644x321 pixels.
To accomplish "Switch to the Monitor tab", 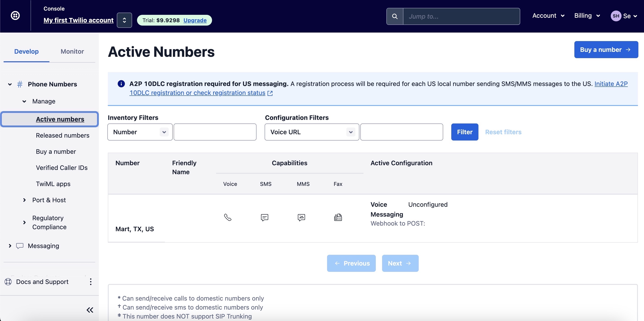I will [x=72, y=51].
